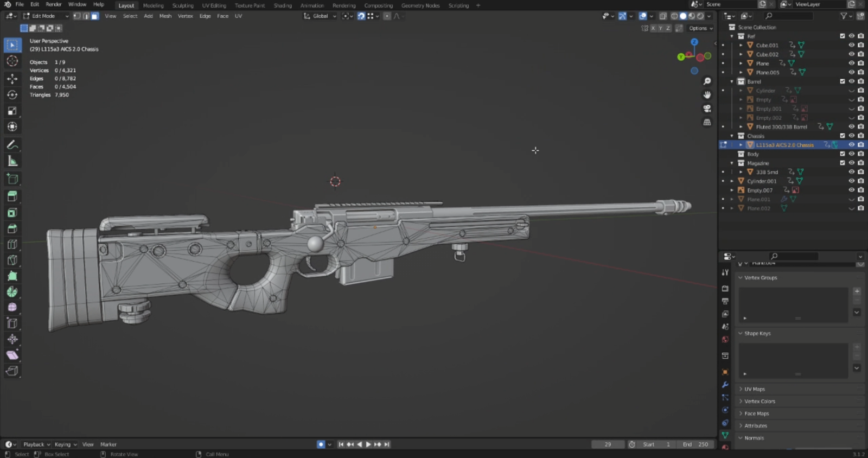
Task: Switch to Shading workspace tab
Action: point(283,5)
